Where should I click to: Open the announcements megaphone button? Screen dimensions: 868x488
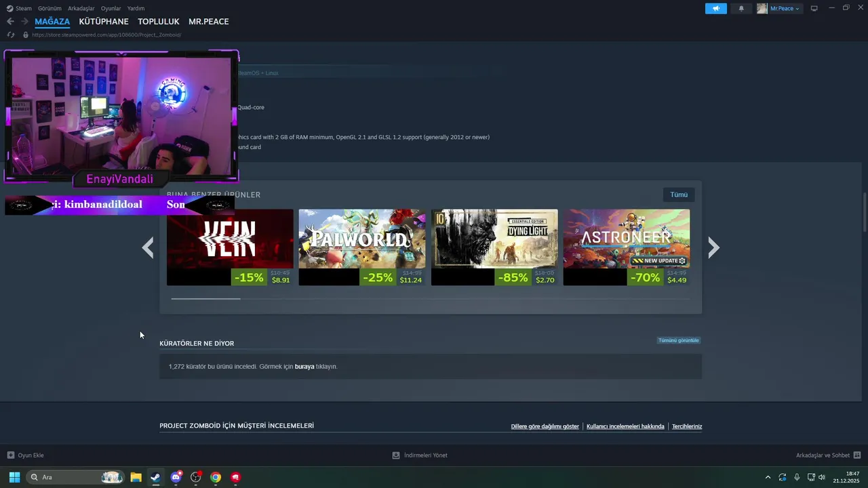pos(715,8)
